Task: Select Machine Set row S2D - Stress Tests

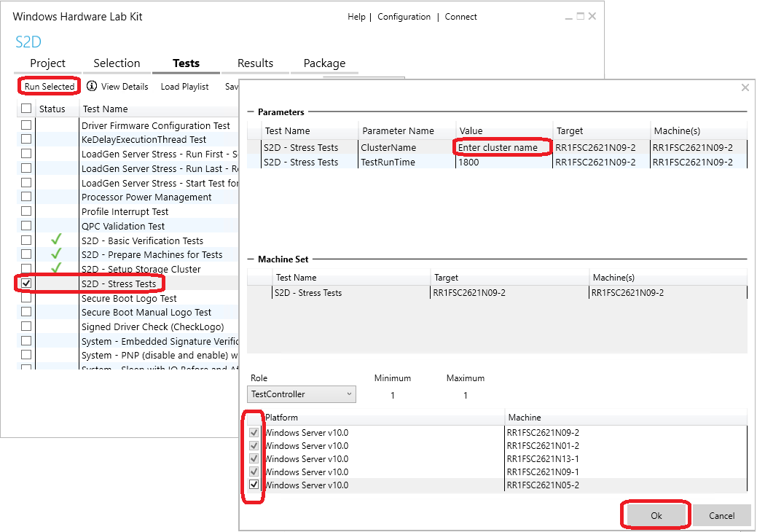Action: [x=498, y=292]
